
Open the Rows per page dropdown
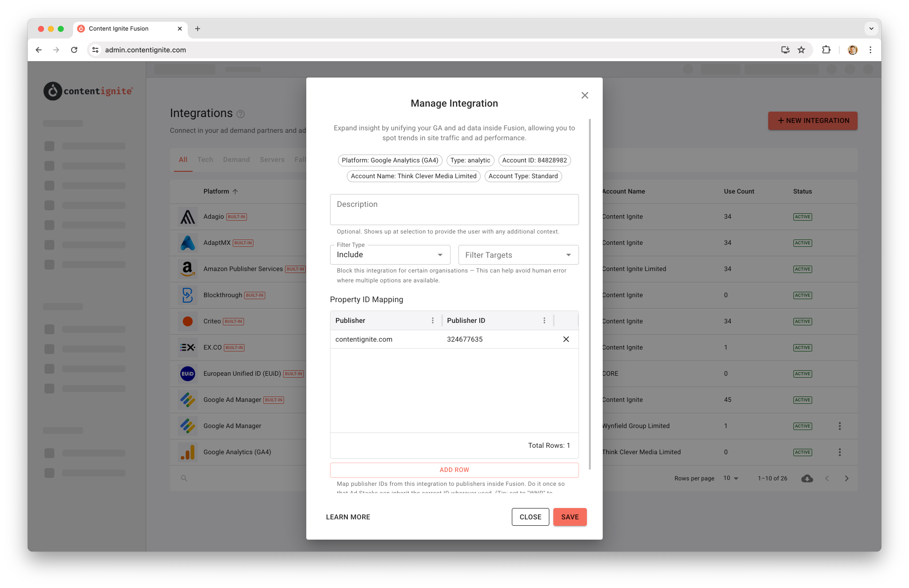point(731,478)
